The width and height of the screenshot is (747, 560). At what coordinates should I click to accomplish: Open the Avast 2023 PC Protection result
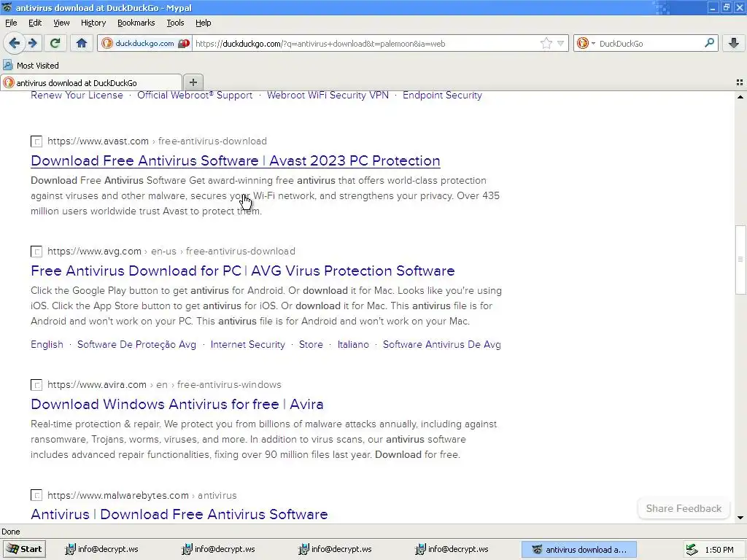(x=236, y=160)
